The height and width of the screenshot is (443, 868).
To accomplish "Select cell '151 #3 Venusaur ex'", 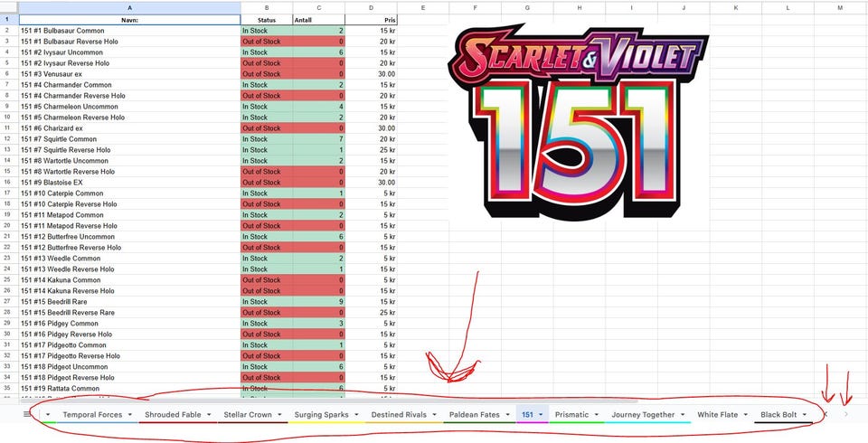I will pyautogui.click(x=129, y=73).
